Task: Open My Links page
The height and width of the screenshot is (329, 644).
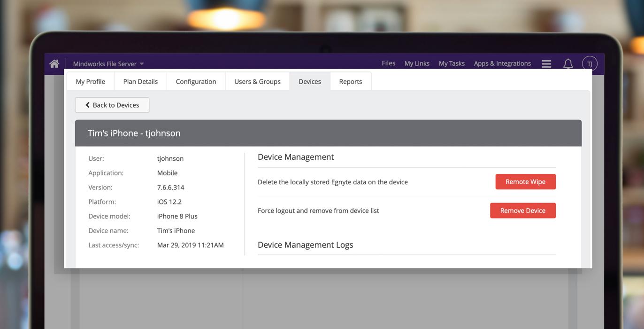Action: pos(417,63)
